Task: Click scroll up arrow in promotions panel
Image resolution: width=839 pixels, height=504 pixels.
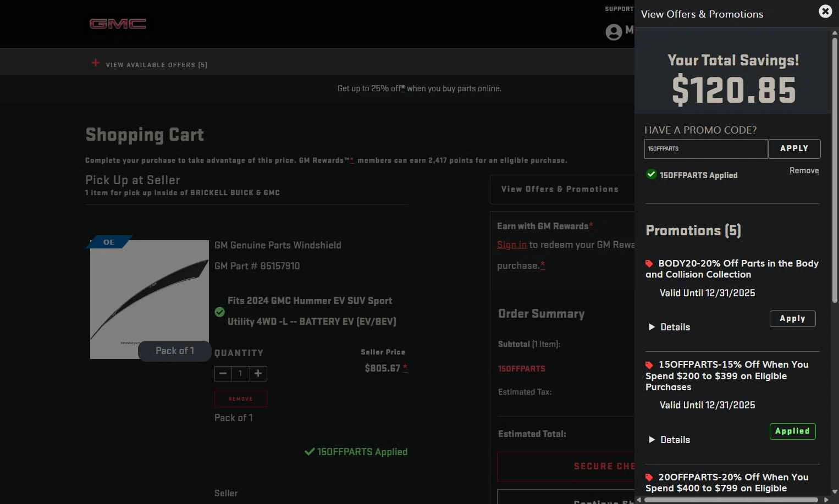Action: tap(835, 33)
